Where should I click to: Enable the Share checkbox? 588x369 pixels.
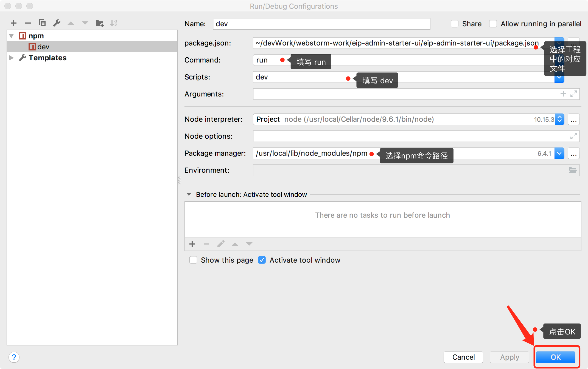point(455,24)
